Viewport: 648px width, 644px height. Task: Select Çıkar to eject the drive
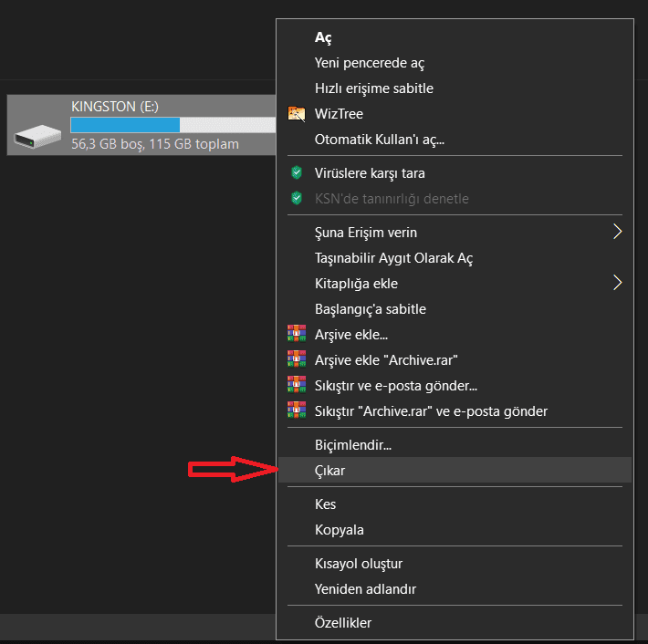(x=330, y=471)
